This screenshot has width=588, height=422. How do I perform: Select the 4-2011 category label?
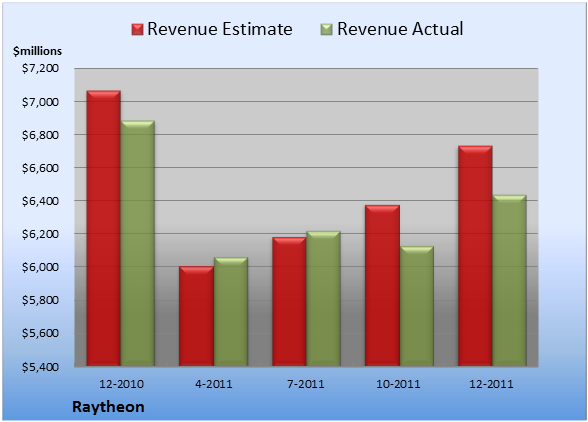[x=214, y=384]
